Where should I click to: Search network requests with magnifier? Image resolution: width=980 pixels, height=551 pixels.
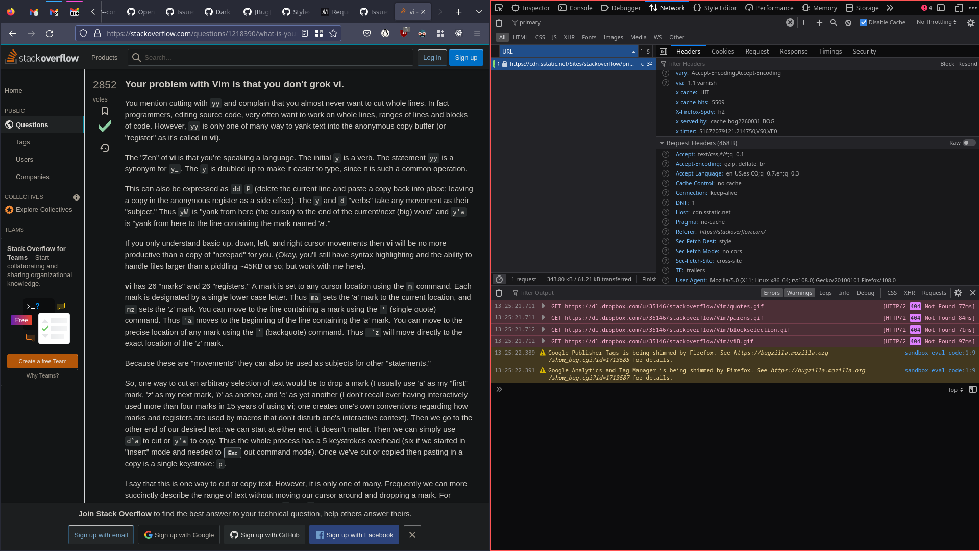click(x=834, y=22)
